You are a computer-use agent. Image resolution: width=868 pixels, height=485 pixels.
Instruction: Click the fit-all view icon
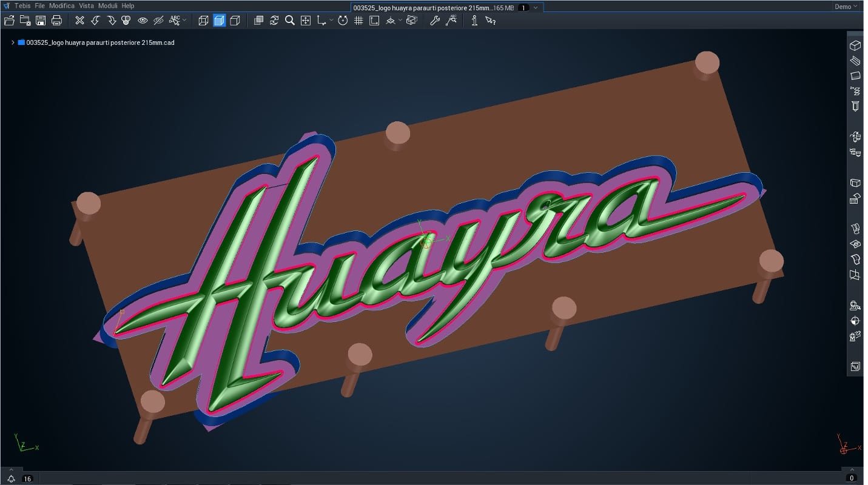pyautogui.click(x=306, y=21)
